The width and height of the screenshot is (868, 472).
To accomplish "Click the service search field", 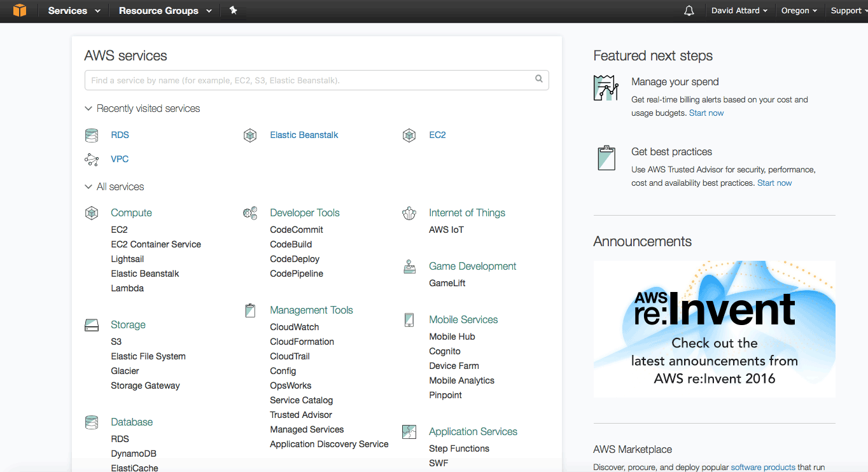I will click(x=316, y=80).
